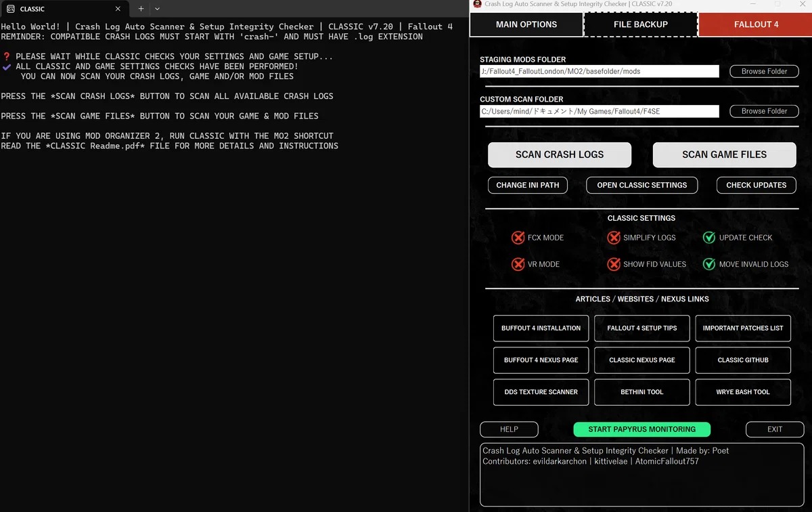The image size is (812, 512).
Task: Click the CLASSIC SETTINGS heading
Action: (641, 218)
